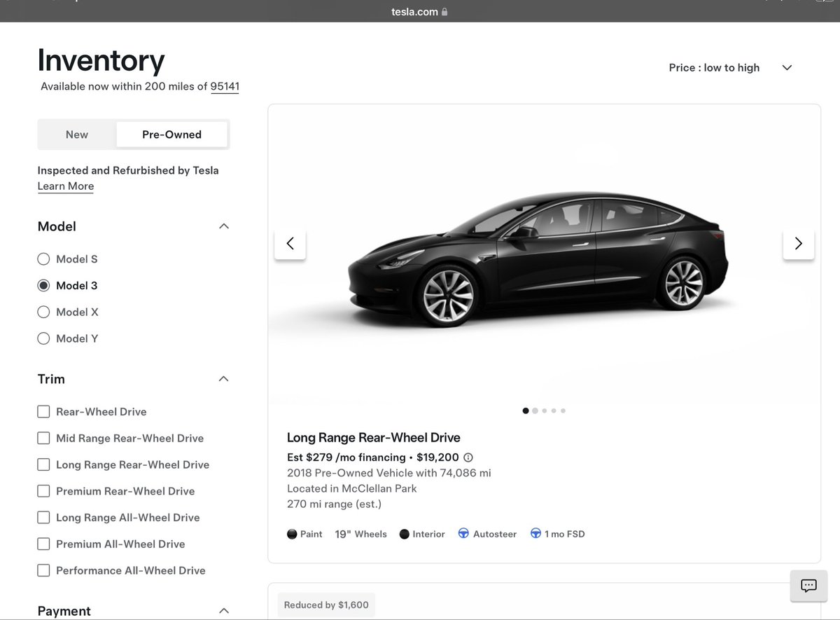Switch to the New inventory tab

(x=77, y=135)
